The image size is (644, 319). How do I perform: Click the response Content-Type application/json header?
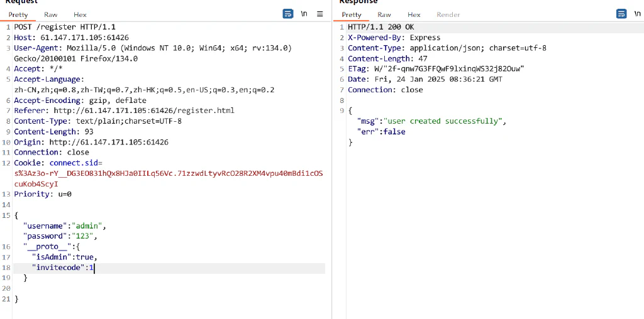447,48
